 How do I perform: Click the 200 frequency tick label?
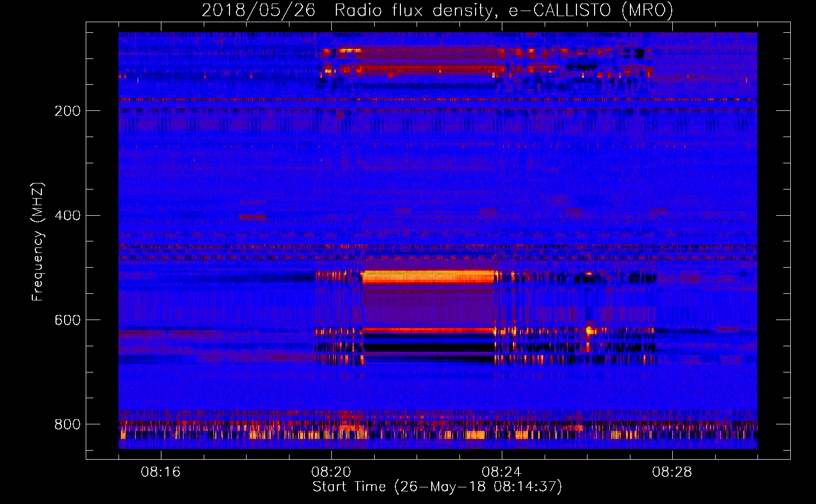[68, 111]
